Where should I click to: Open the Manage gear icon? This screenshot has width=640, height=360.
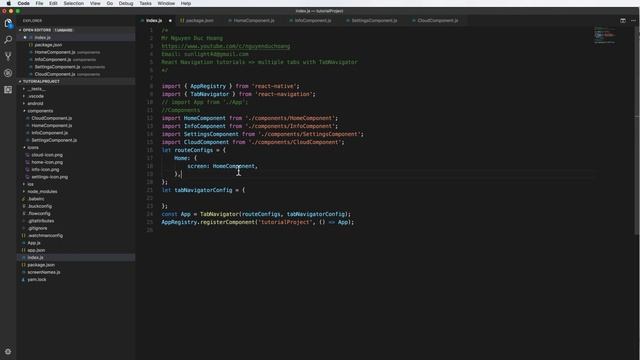tap(8, 351)
